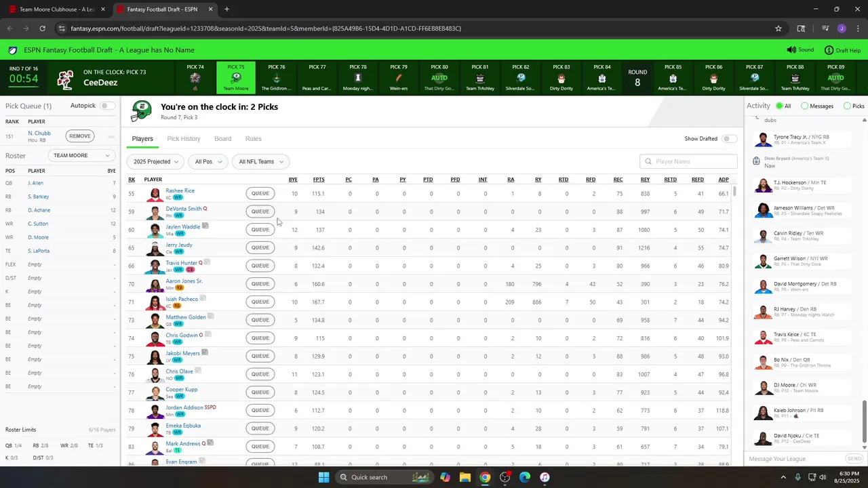Select the Pick 79 Wein-ers football logo
This screenshot has width=868, height=488.
pyautogui.click(x=399, y=79)
